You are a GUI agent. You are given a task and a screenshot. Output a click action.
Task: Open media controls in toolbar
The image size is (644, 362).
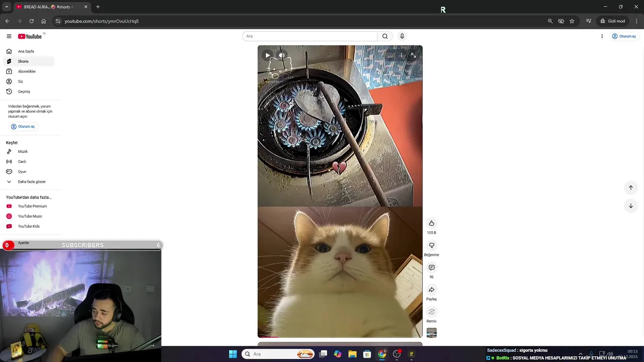tap(588, 21)
